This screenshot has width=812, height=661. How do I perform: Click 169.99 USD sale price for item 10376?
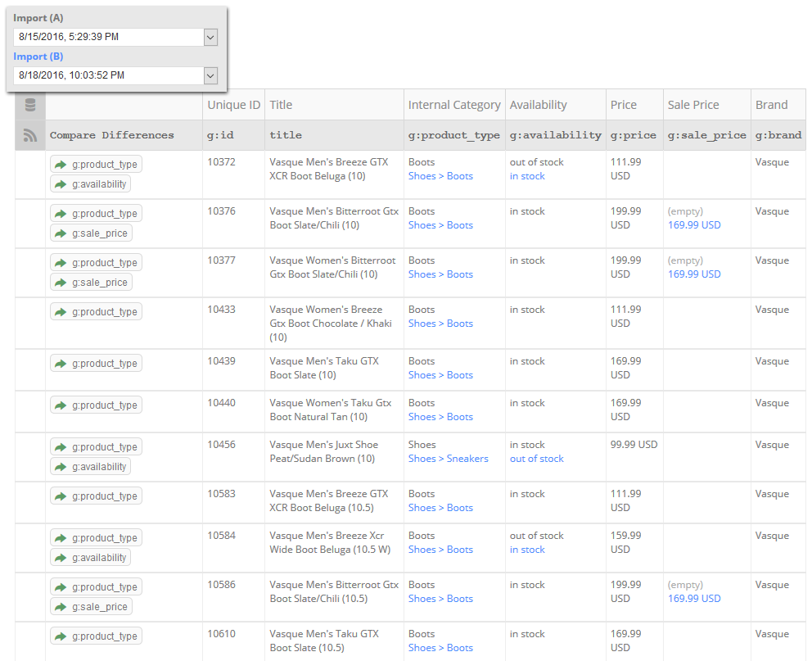click(x=694, y=225)
